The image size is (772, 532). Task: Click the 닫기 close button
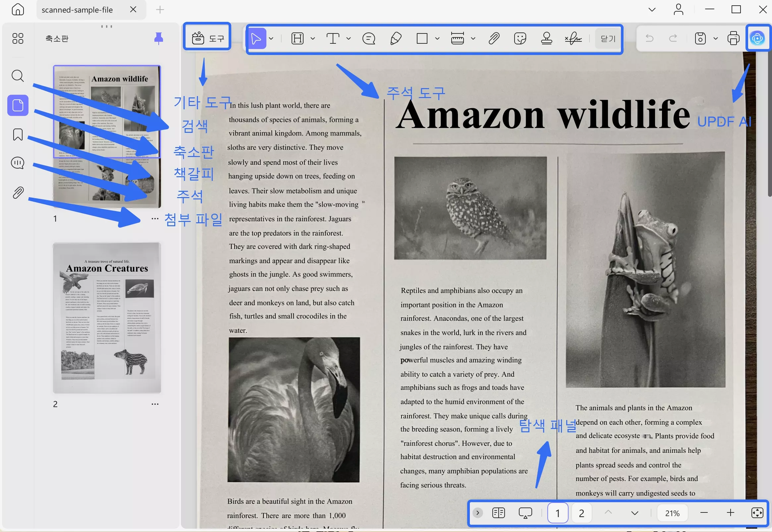[x=608, y=39]
